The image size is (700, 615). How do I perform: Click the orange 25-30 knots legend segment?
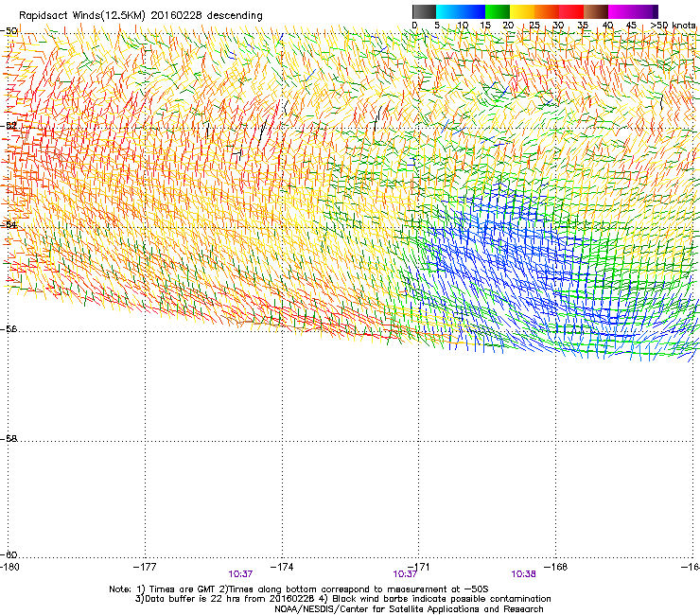(546, 11)
